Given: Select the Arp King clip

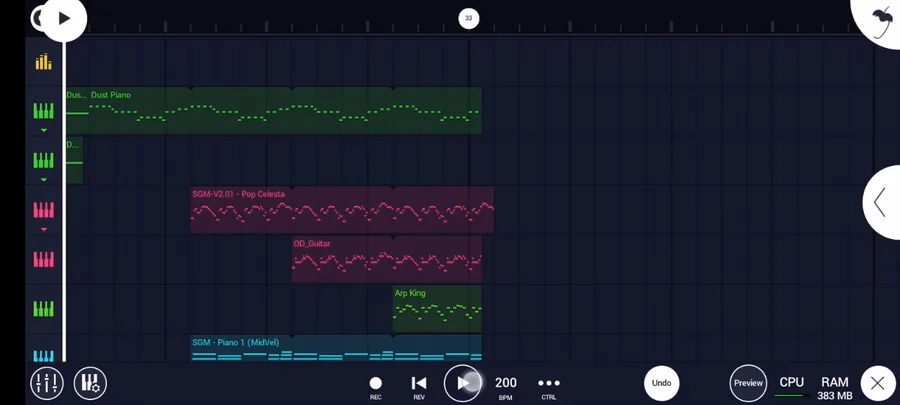Looking at the screenshot, I should [437, 309].
